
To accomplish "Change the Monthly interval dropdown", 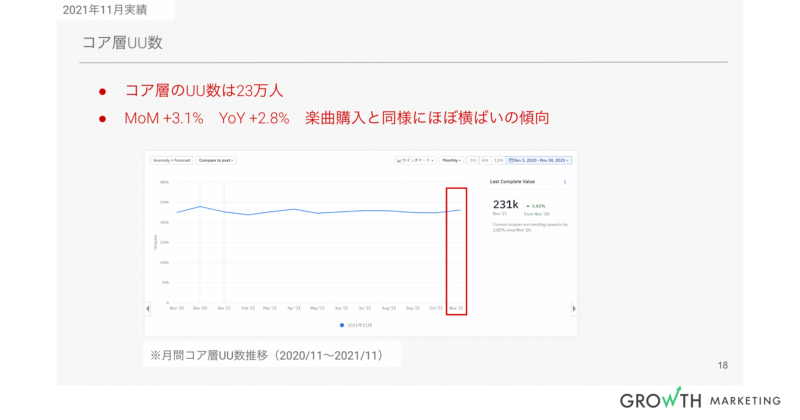I will tap(451, 160).
